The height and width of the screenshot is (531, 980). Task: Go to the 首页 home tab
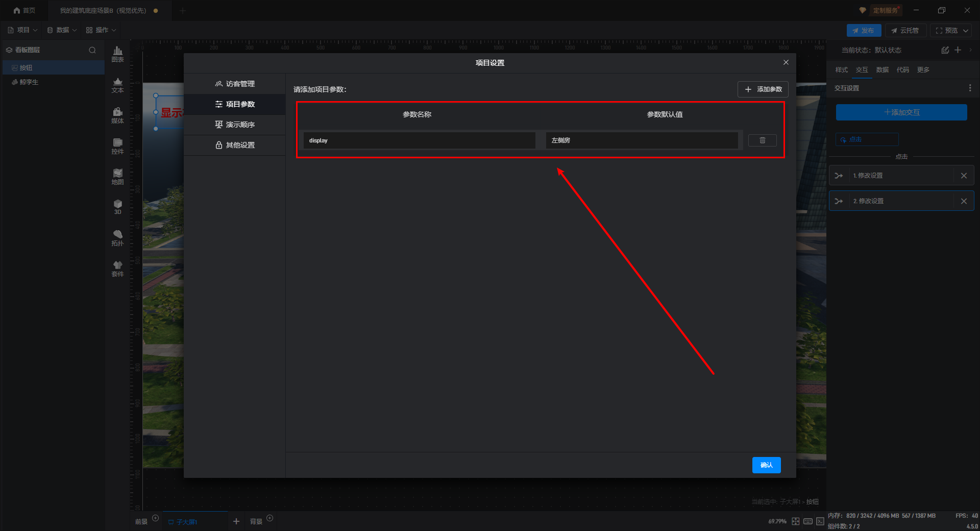pos(24,10)
